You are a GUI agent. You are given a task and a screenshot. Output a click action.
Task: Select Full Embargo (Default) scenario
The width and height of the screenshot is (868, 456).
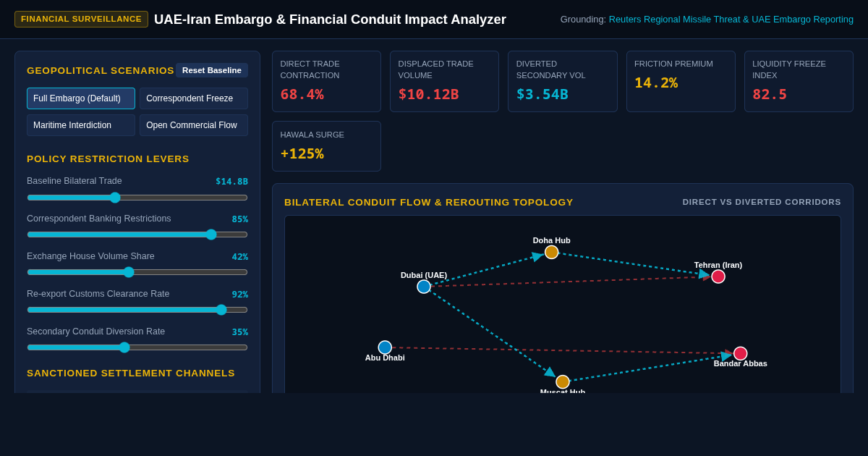81,98
